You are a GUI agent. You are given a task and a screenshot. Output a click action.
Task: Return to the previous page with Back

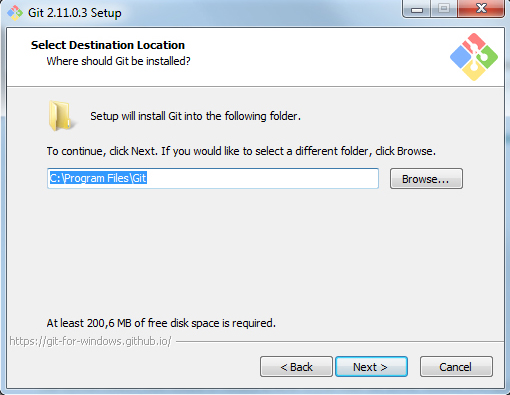(x=296, y=367)
